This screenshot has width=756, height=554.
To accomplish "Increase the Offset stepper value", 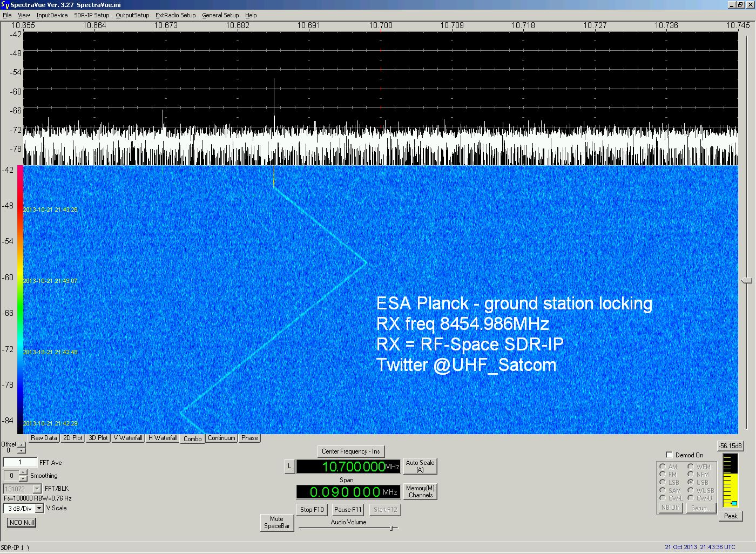I will [22, 445].
